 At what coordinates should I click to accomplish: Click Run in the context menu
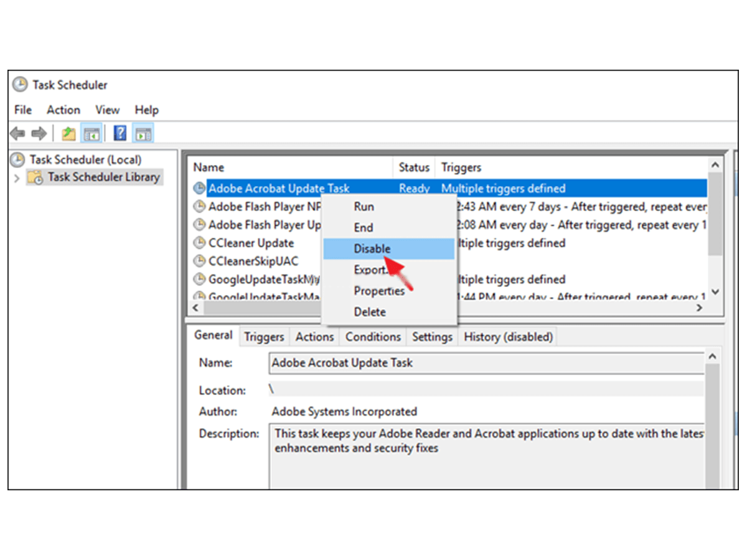364,206
